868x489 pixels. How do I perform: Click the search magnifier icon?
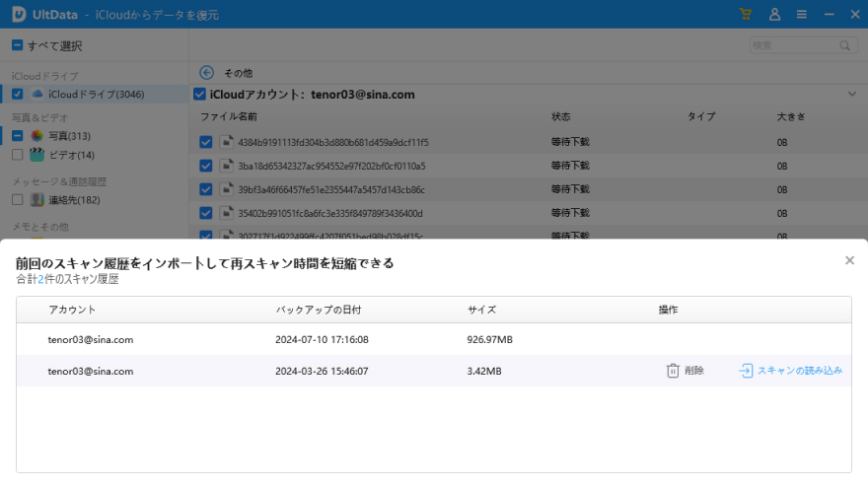844,45
